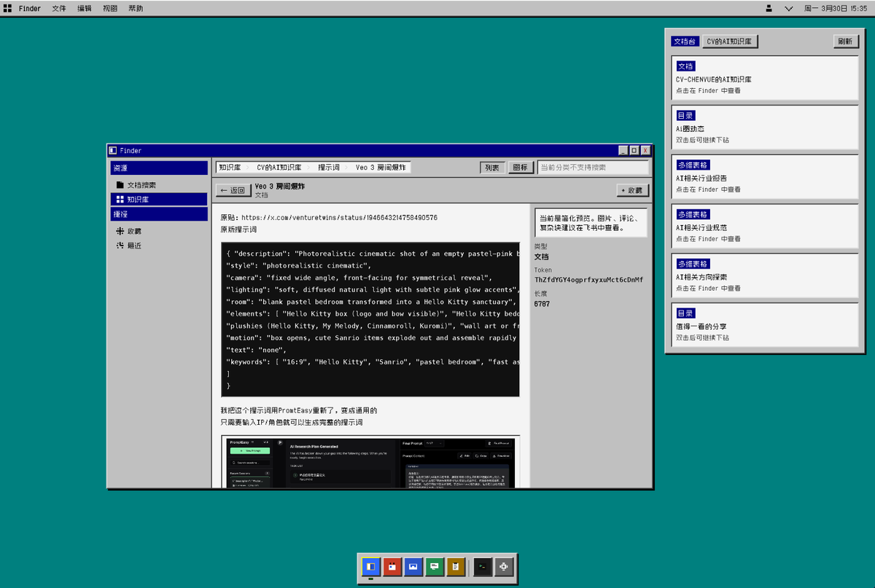Click the JSON prompt code block
The height and width of the screenshot is (588, 875).
[x=370, y=319]
